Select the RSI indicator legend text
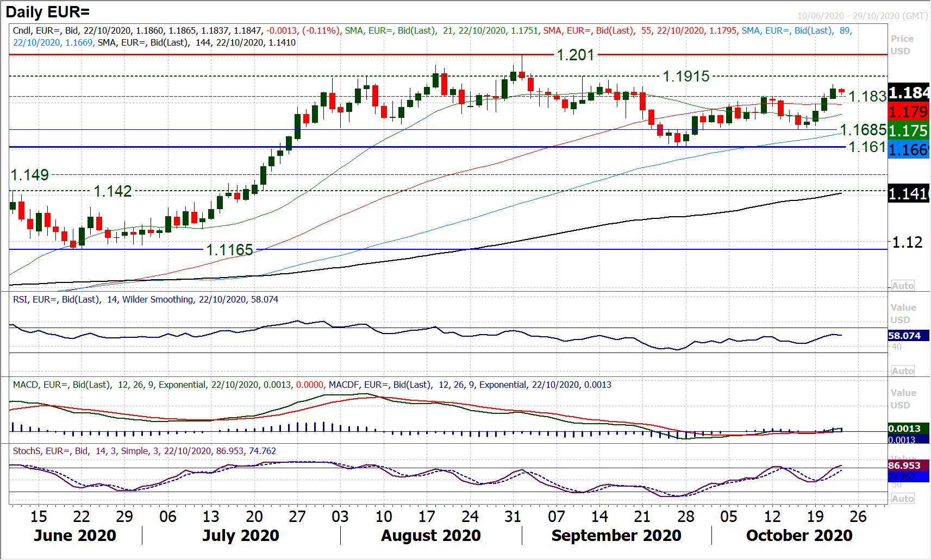Viewport: 931px width, 560px height. tap(145, 299)
